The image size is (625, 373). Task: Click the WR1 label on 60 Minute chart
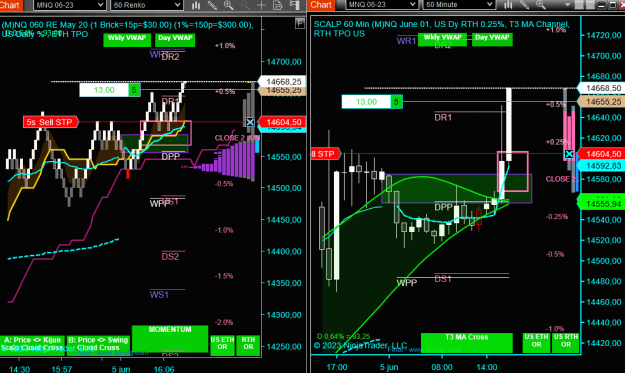pos(406,41)
